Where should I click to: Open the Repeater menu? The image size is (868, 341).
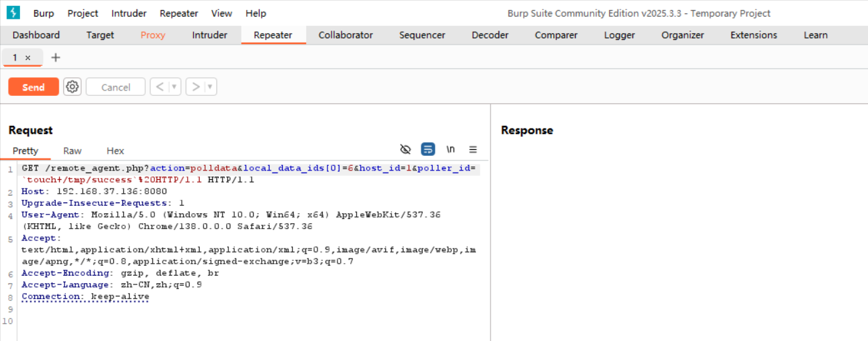pyautogui.click(x=179, y=13)
